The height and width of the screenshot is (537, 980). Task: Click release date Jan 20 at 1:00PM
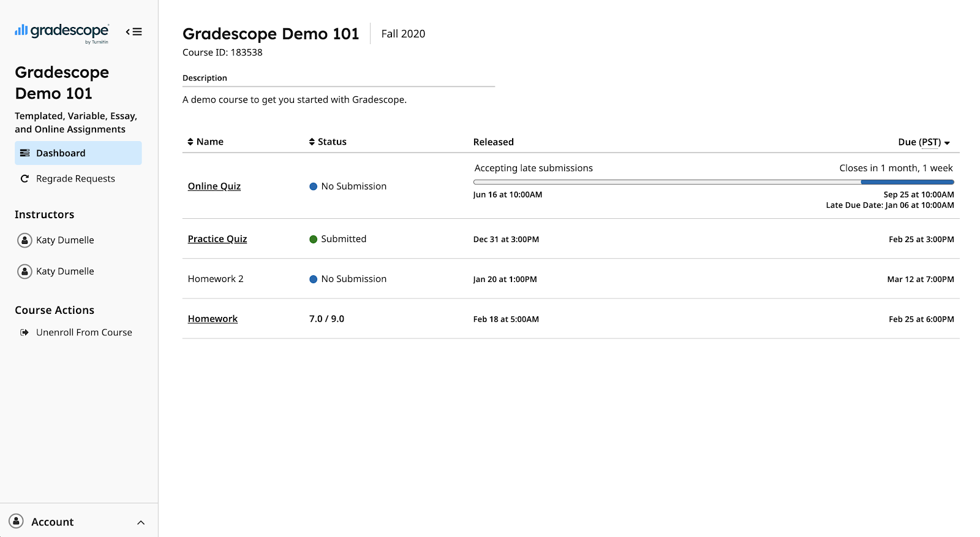coord(505,280)
